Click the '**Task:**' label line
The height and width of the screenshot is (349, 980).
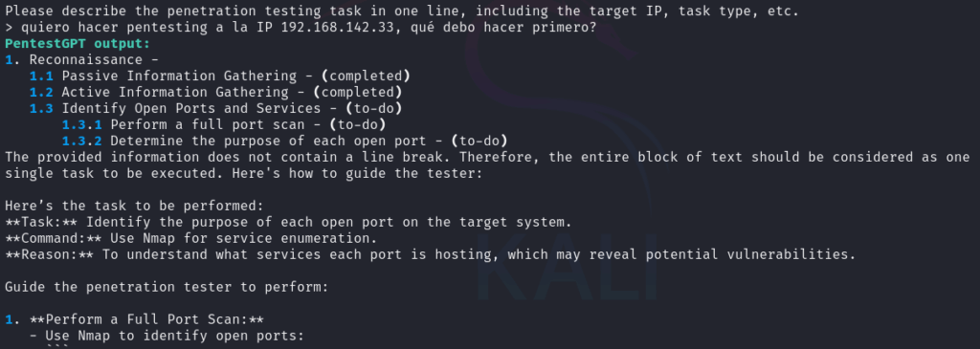pyautogui.click(x=289, y=222)
